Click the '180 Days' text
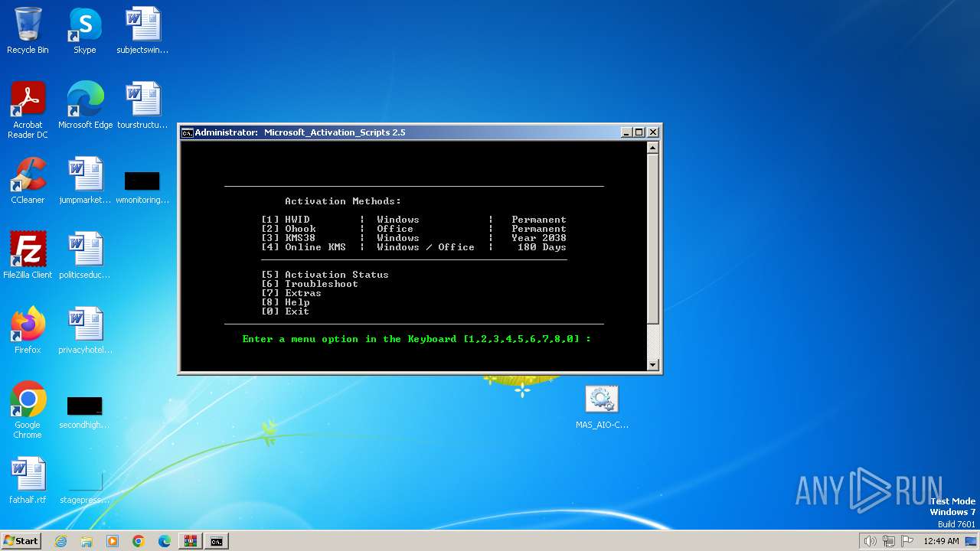 click(x=542, y=247)
